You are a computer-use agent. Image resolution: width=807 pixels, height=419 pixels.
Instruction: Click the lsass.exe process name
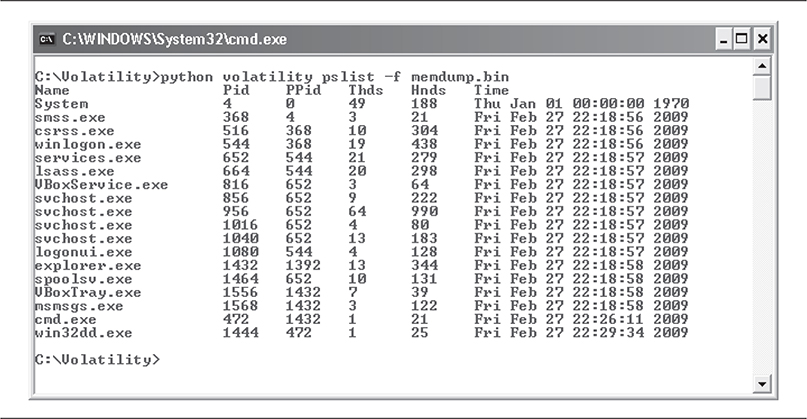coord(75,171)
